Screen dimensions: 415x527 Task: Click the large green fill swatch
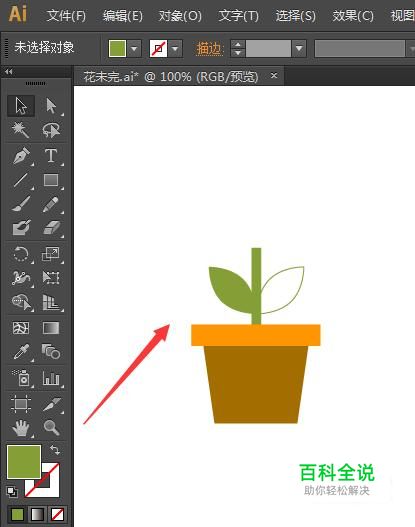[x=24, y=461]
